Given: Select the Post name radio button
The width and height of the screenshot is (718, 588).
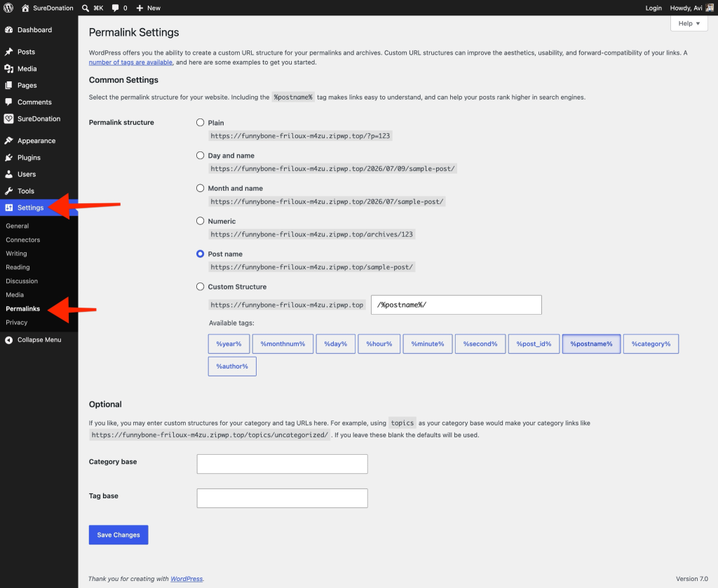Looking at the screenshot, I should (200, 254).
